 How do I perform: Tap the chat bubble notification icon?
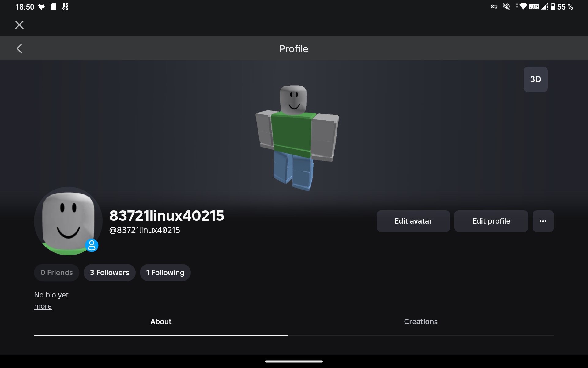coord(41,7)
